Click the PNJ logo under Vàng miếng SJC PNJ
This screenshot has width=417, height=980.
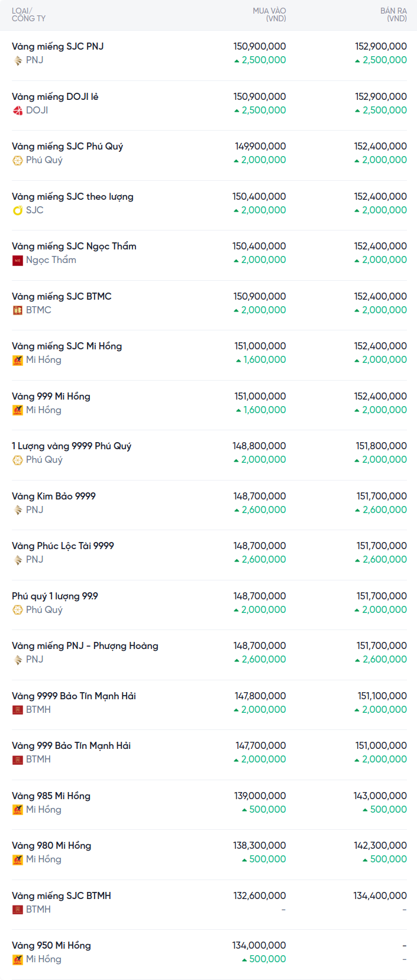[18, 60]
